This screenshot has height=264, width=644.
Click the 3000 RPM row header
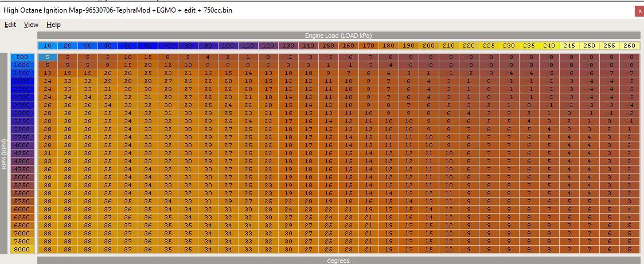(22, 113)
